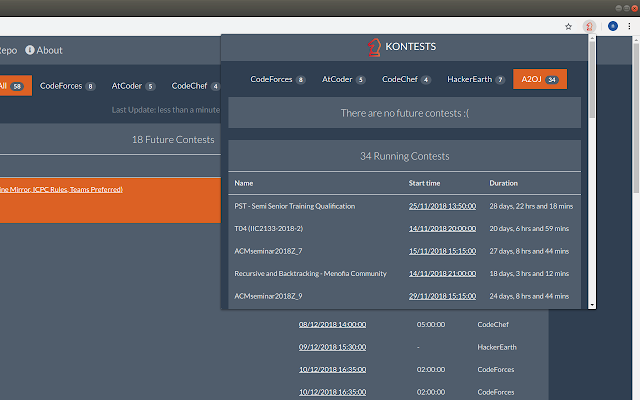
Task: Open start time 29/11/2018 15:15:00 link
Action: coord(442,296)
